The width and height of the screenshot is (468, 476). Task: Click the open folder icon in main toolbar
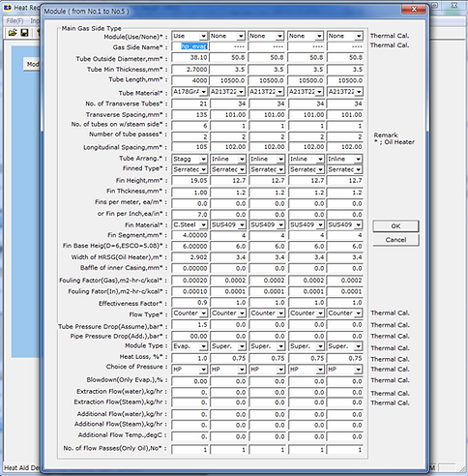pyautogui.click(x=13, y=33)
